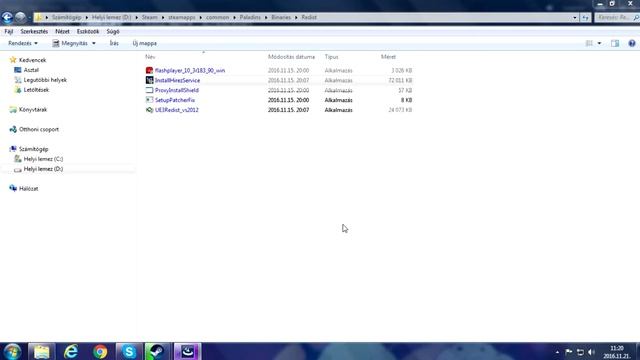Go to Paladins in the breadcrumb
The width and height of the screenshot is (640, 360).
(x=250, y=18)
